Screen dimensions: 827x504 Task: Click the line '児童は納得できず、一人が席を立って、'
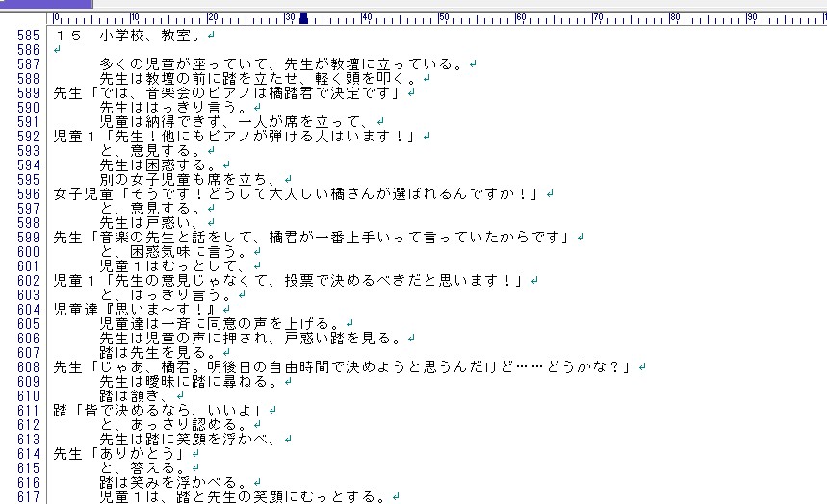235,122
